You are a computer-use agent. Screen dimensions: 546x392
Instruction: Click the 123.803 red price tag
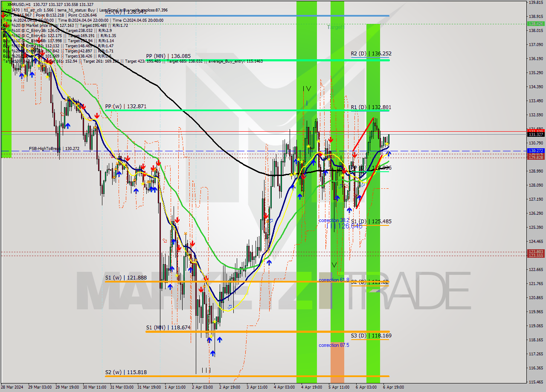[536, 252]
